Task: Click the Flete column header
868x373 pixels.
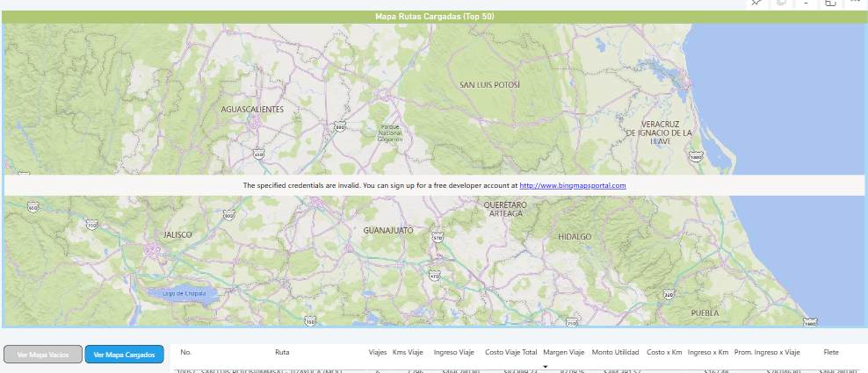Action: [x=830, y=353]
